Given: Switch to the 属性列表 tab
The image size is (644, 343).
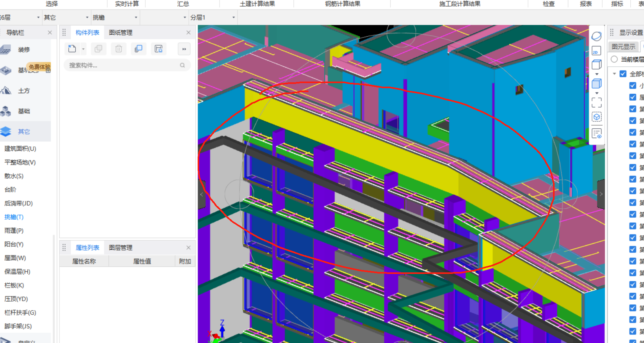Looking at the screenshot, I should 87,247.
